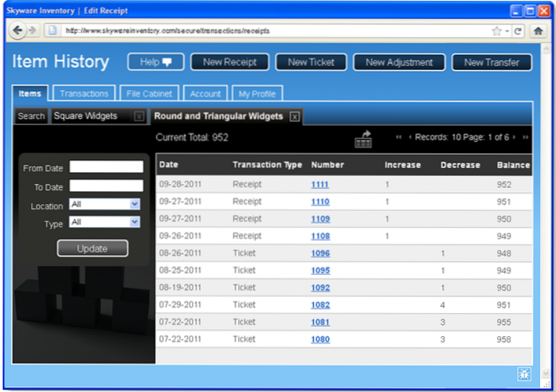The width and height of the screenshot is (556, 392).
Task: Close the Round and Triangular Widgets tab
Action: coord(294,116)
